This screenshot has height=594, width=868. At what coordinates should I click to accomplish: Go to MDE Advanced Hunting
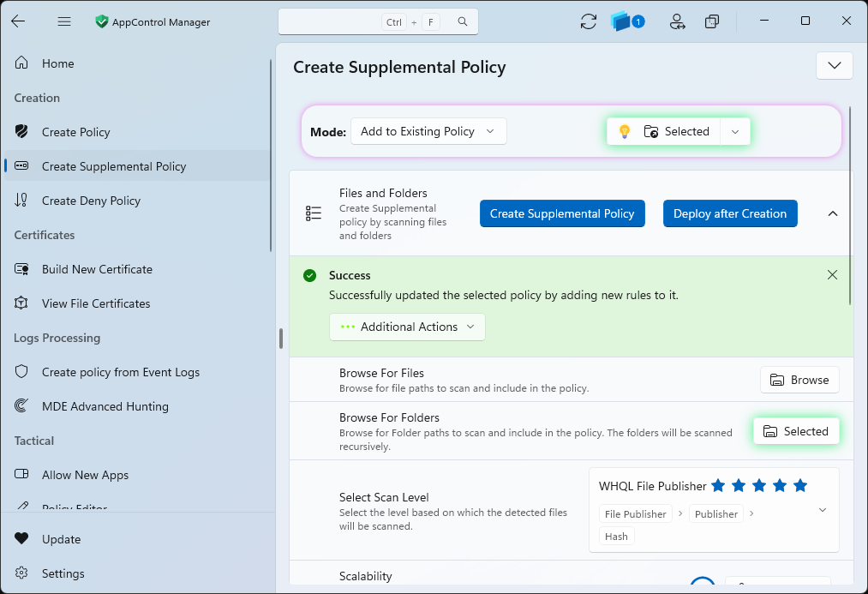tap(105, 406)
